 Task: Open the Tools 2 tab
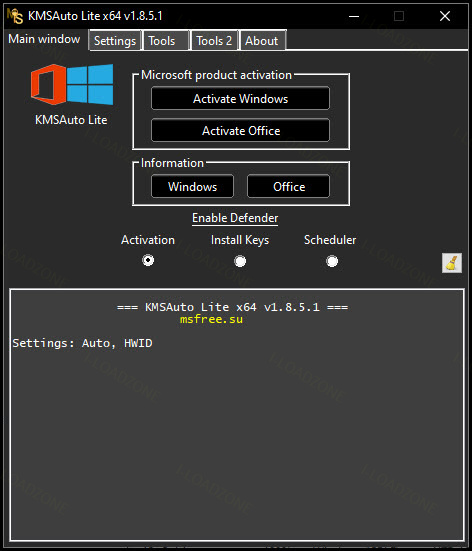pos(214,41)
